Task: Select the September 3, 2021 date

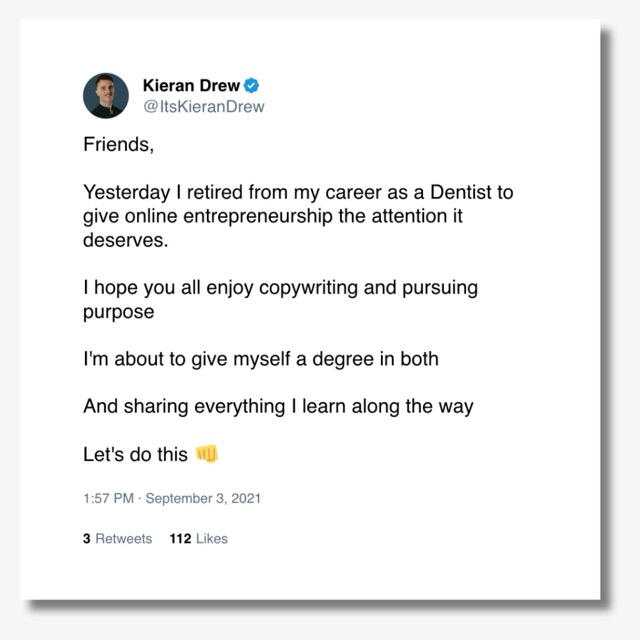Action: click(x=203, y=498)
